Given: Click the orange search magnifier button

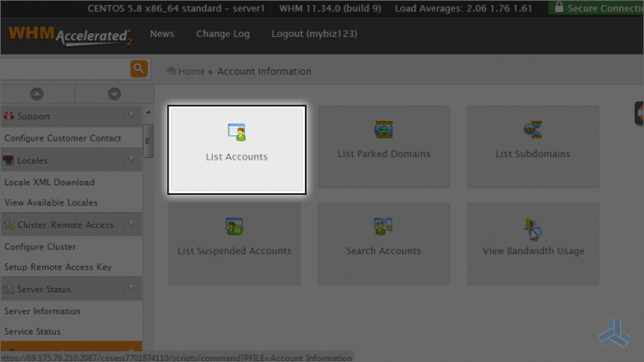Looking at the screenshot, I should [x=139, y=69].
